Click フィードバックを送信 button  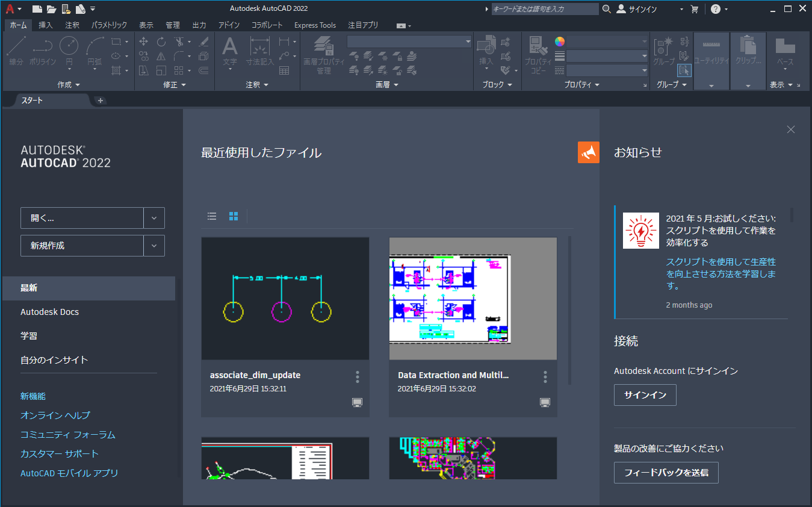(666, 473)
